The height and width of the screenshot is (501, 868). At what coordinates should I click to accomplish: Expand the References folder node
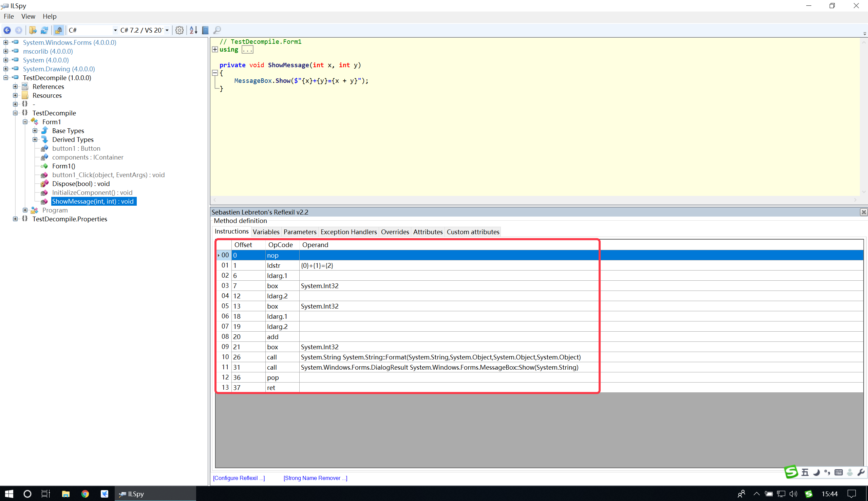(15, 86)
